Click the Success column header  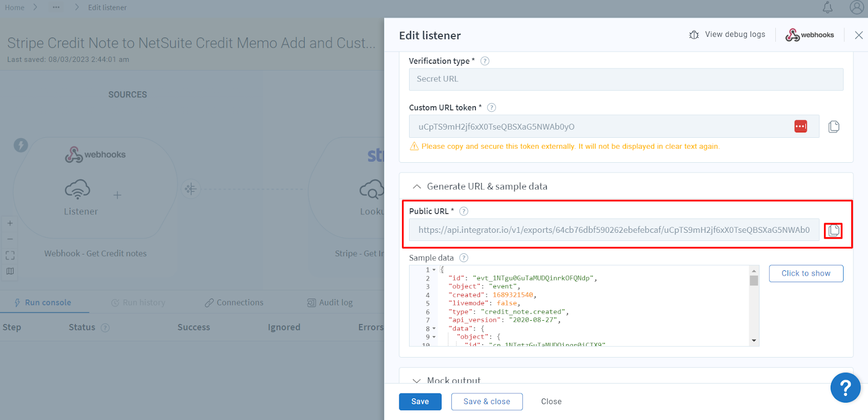tap(194, 327)
